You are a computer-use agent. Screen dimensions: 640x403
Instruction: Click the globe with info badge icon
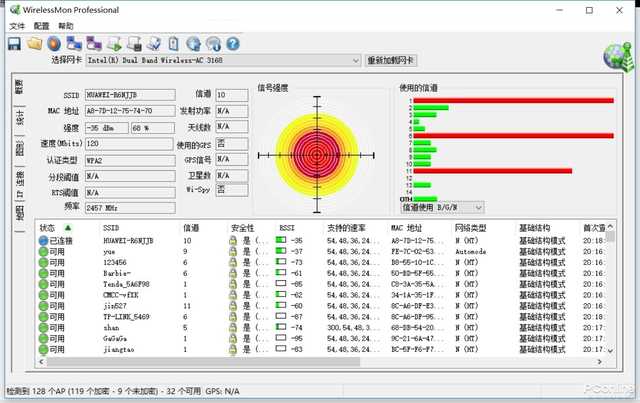213,44
